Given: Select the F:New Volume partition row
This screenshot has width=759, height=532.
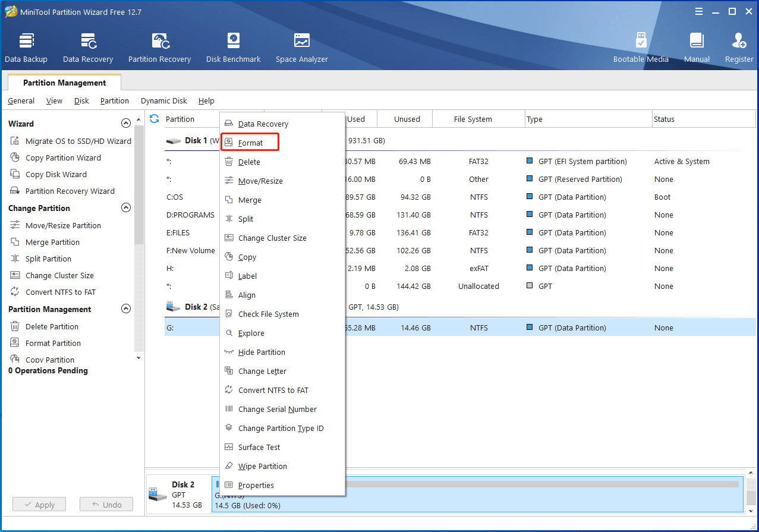Looking at the screenshot, I should point(460,250).
